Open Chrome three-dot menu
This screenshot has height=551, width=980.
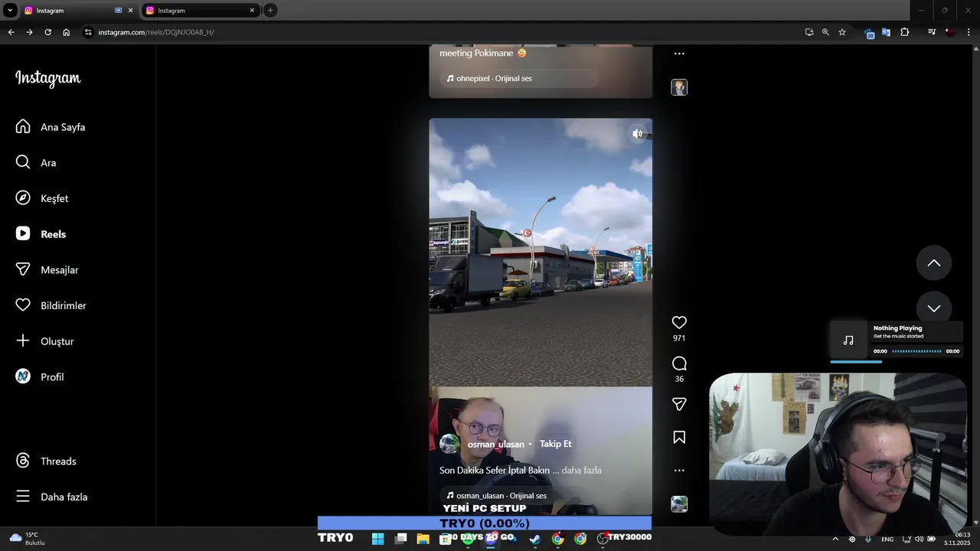click(x=969, y=32)
